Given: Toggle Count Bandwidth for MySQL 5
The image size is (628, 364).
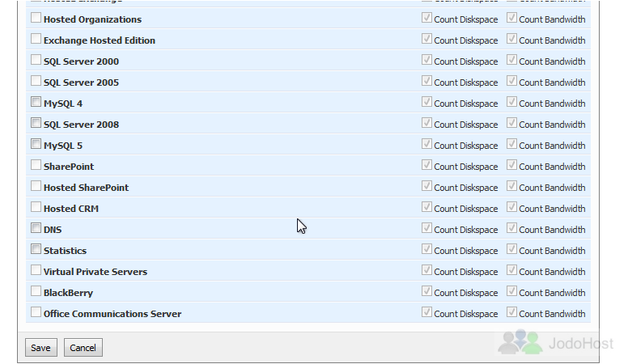Looking at the screenshot, I should 511,144.
